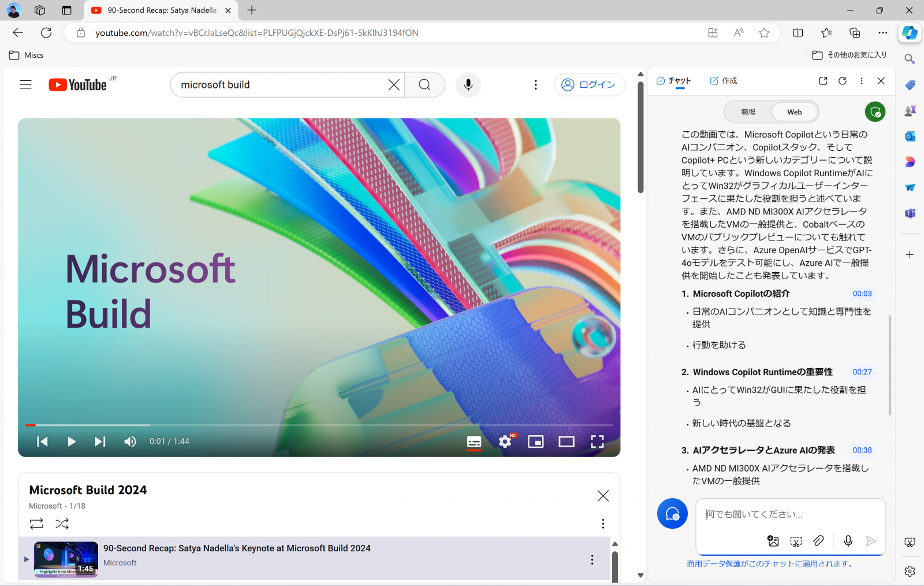Toggle the Copilot sidebar button
This screenshot has width=924, height=586.
(x=910, y=33)
